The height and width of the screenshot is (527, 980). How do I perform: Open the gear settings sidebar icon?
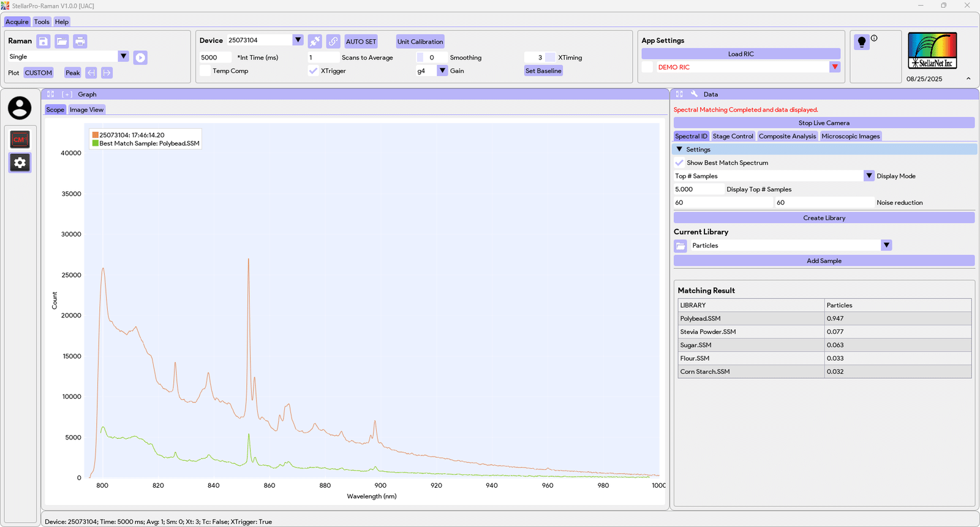20,162
